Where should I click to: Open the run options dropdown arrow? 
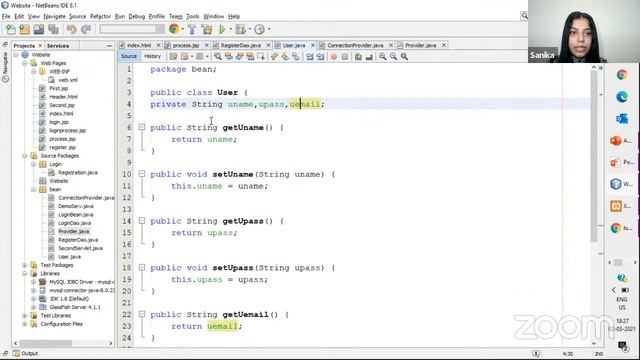click(231, 29)
